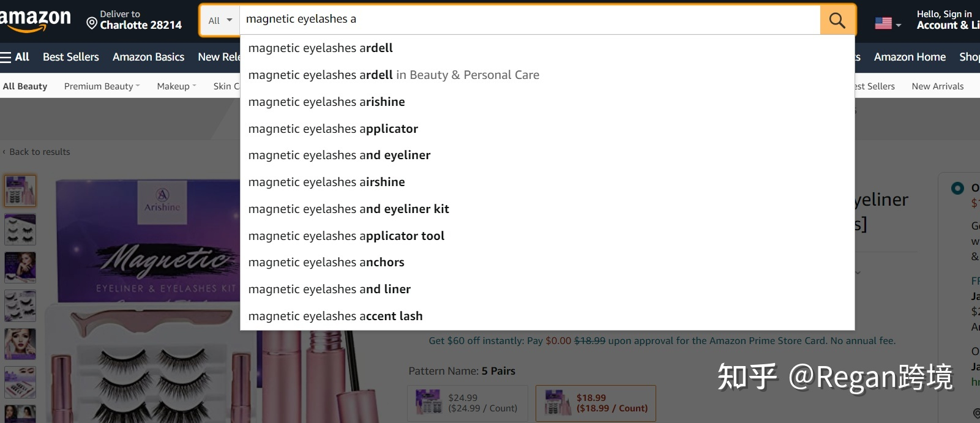Open Amazon Basics in the nav bar

coord(148,57)
